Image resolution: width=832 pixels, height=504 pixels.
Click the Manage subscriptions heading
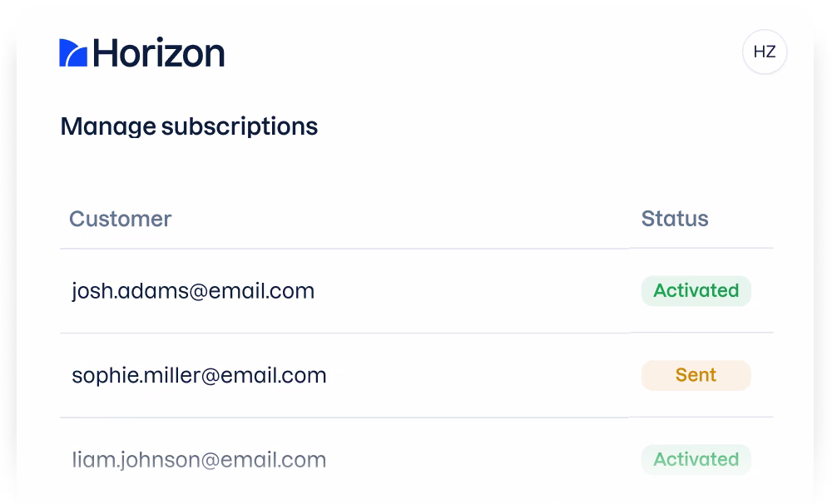189,126
